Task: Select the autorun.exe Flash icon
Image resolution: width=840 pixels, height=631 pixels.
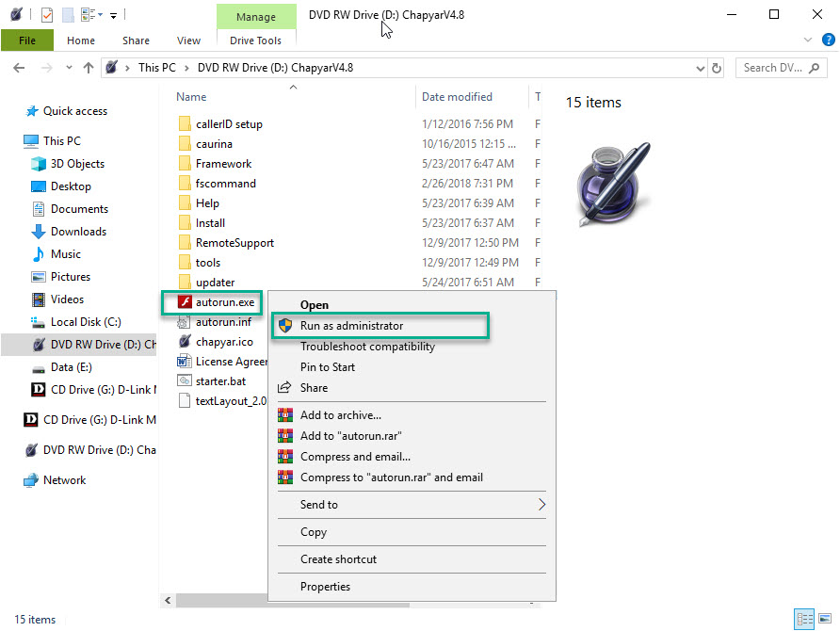Action: [x=185, y=302]
